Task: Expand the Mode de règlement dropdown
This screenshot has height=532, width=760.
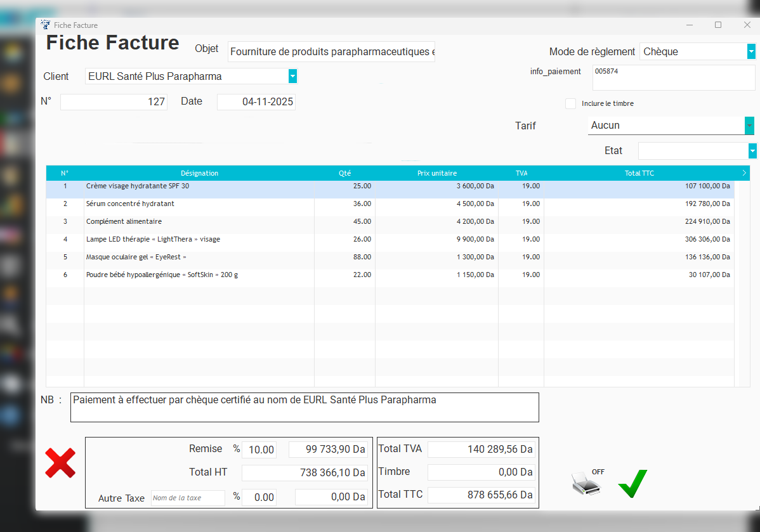Action: coord(751,51)
